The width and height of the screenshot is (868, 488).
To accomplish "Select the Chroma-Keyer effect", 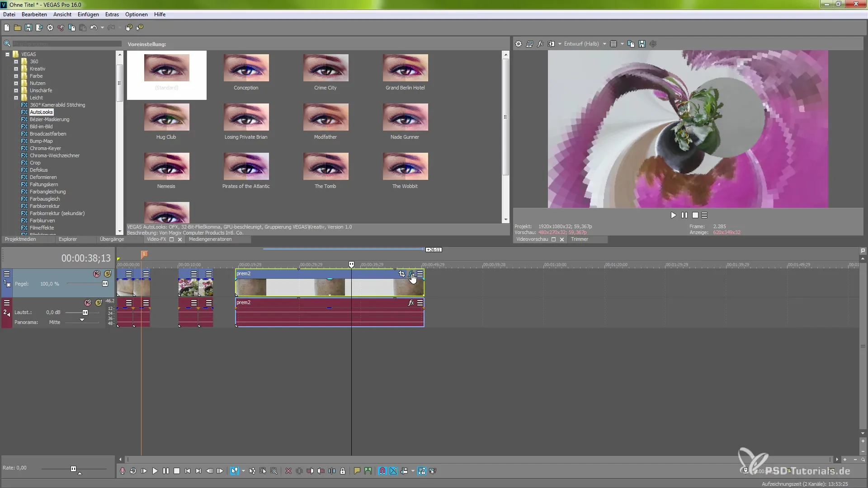I will [x=45, y=148].
